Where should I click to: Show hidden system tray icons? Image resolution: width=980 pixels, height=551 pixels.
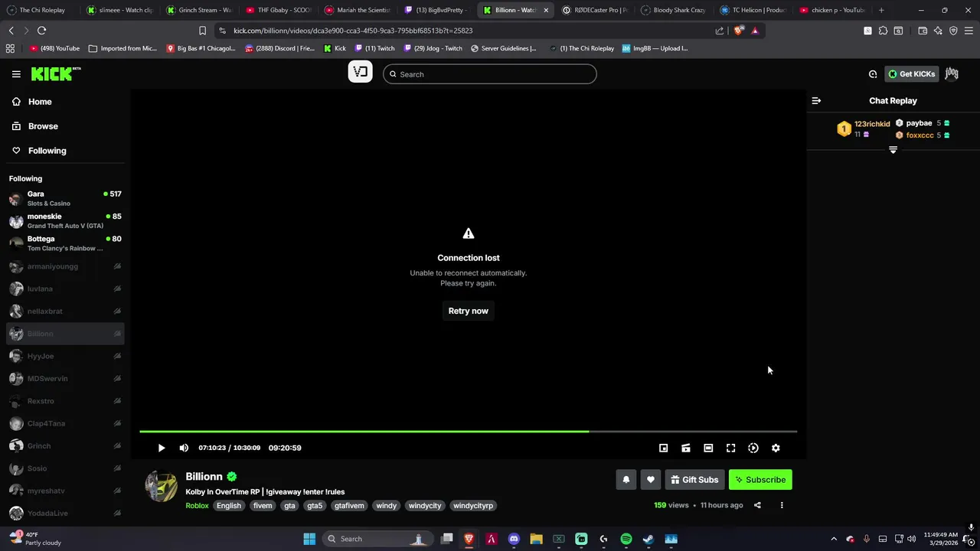click(834, 539)
